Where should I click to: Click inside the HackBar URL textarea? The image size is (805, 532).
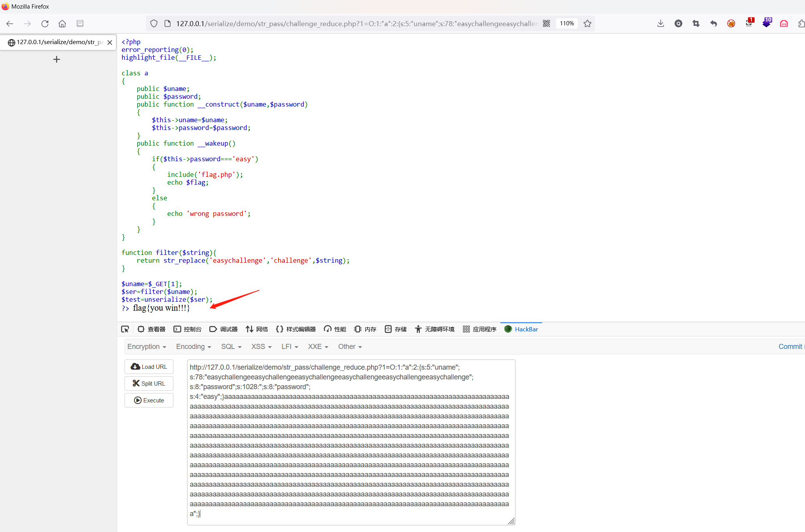(351, 442)
